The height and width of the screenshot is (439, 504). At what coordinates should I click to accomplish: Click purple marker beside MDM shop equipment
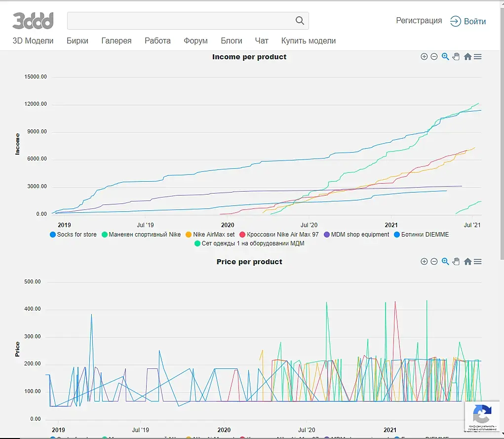coord(327,235)
